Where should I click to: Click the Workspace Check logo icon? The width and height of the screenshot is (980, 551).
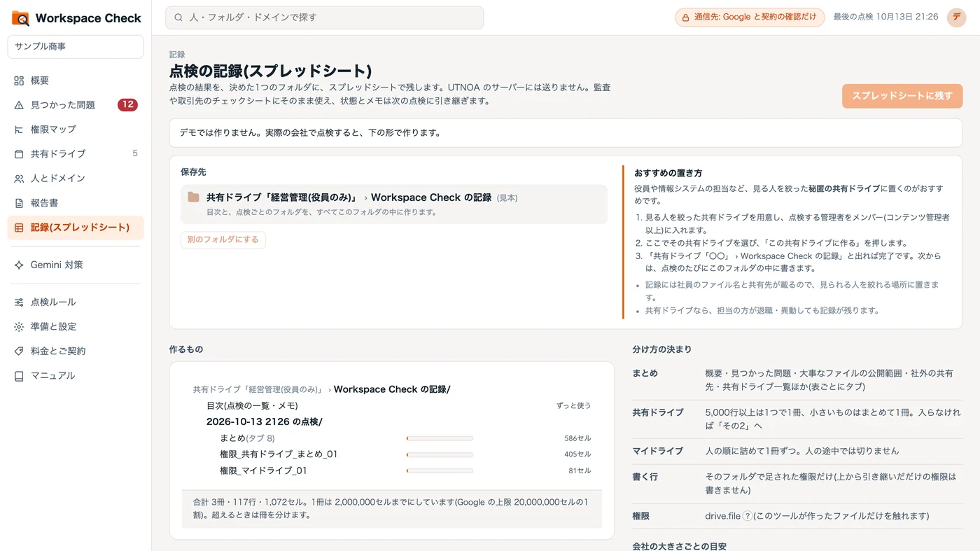20,18
